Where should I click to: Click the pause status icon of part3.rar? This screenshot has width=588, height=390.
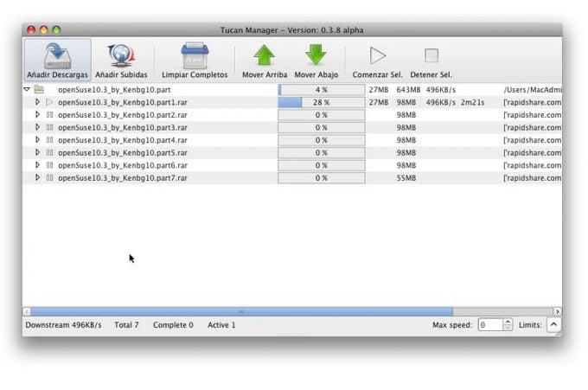pos(49,127)
